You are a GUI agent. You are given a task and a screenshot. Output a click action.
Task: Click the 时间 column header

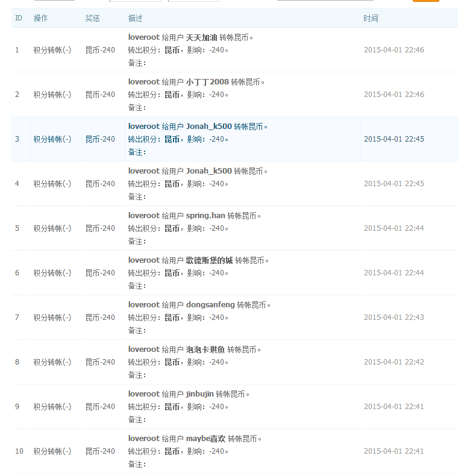(x=371, y=18)
